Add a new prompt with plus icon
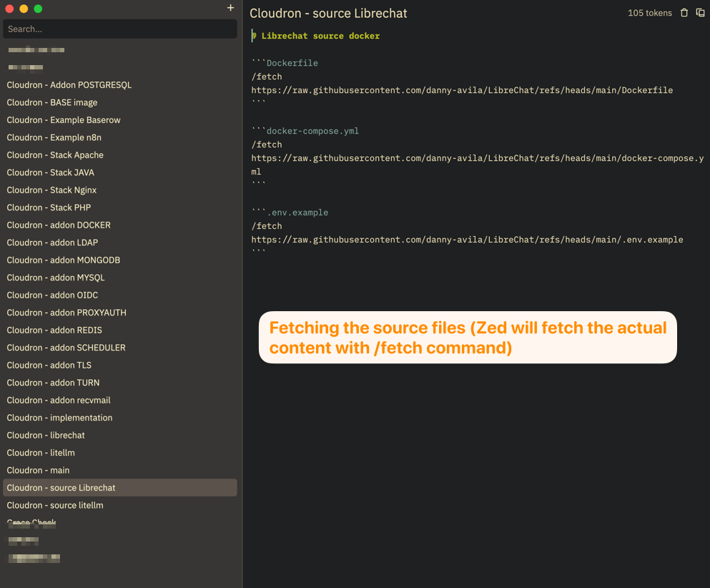710x588 pixels. [230, 8]
